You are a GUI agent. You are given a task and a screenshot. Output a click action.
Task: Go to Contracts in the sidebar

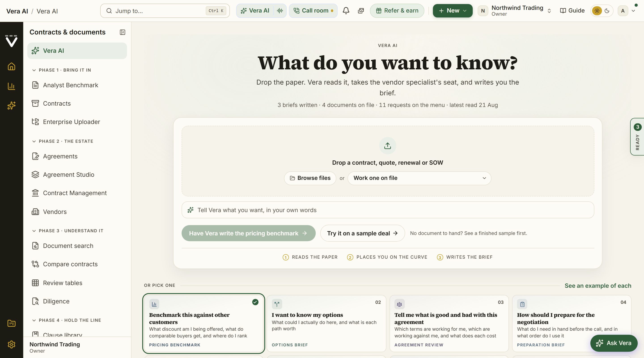77,103
